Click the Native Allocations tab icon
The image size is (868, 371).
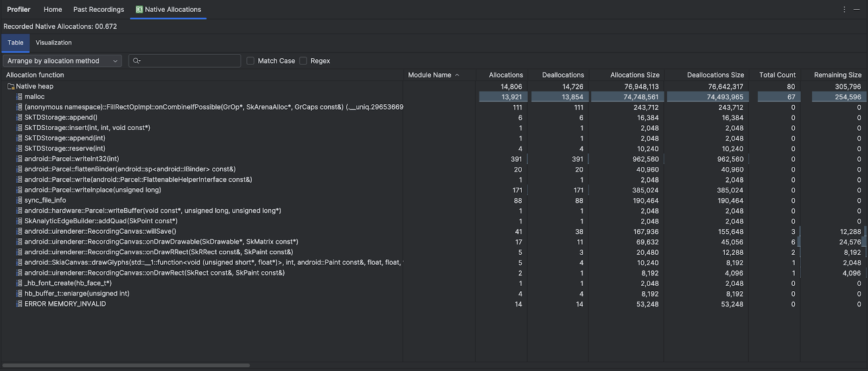[139, 9]
